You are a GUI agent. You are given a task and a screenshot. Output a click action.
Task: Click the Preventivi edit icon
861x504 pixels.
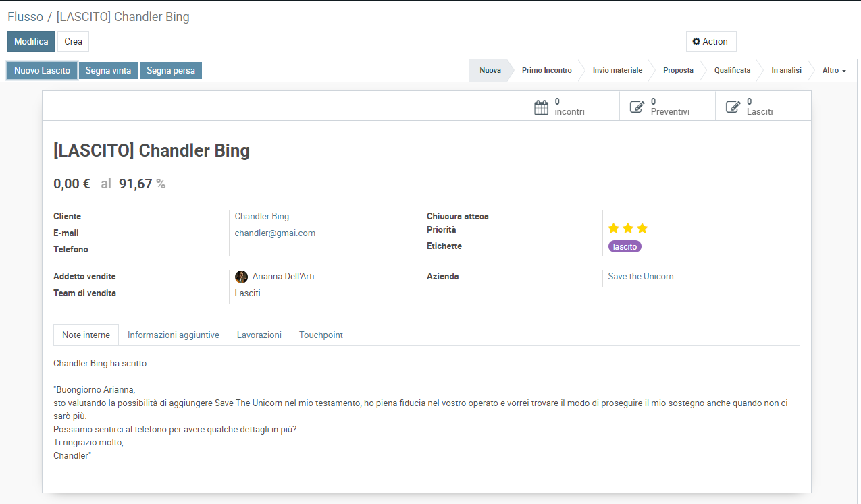tap(637, 107)
